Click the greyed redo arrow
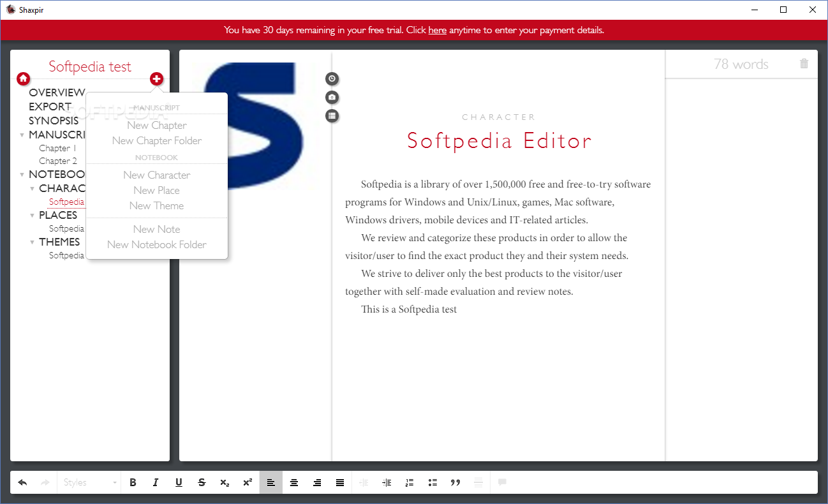This screenshot has height=504, width=828. (x=45, y=482)
